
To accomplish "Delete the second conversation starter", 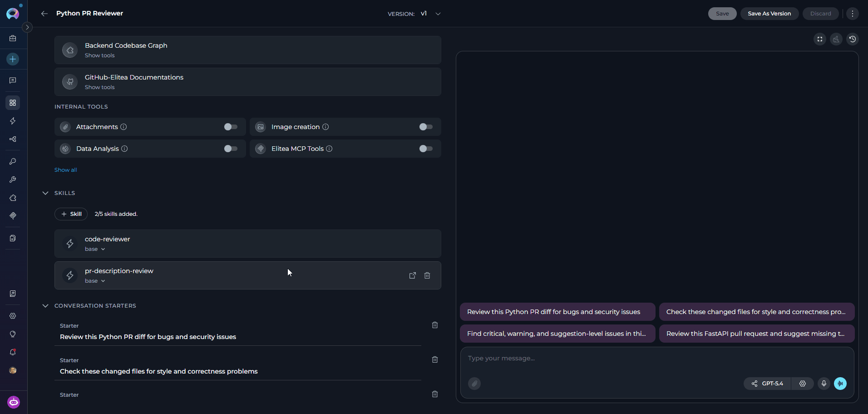I will click(x=435, y=359).
